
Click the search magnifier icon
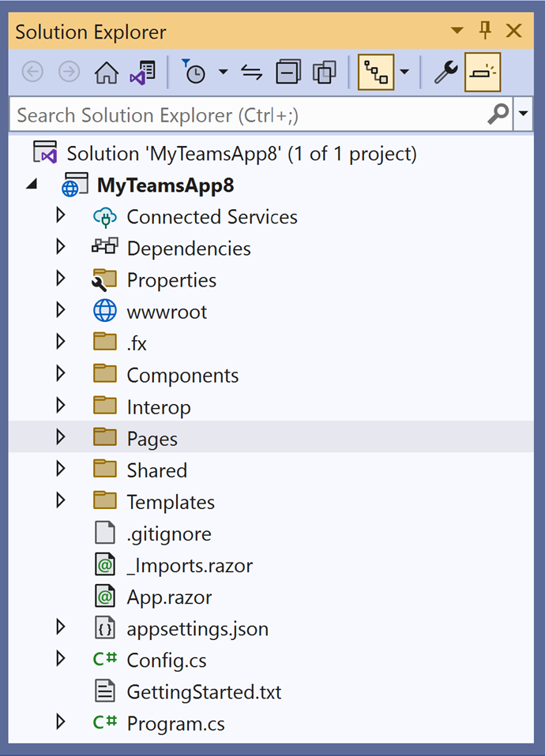click(498, 114)
